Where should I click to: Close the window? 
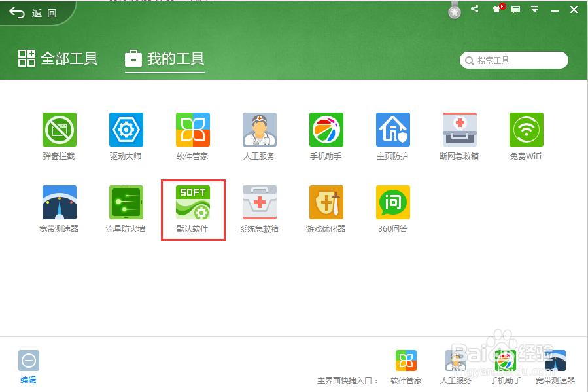574,10
